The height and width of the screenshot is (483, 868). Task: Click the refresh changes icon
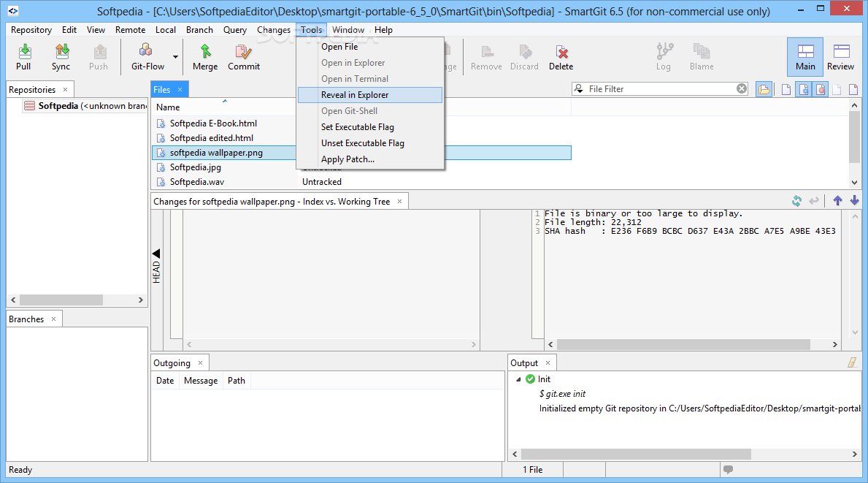click(x=796, y=201)
